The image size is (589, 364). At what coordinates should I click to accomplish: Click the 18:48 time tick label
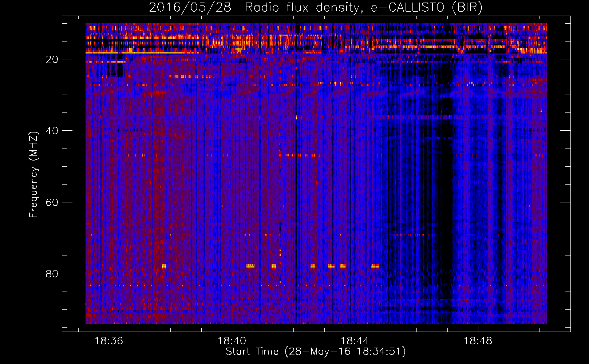click(x=478, y=341)
